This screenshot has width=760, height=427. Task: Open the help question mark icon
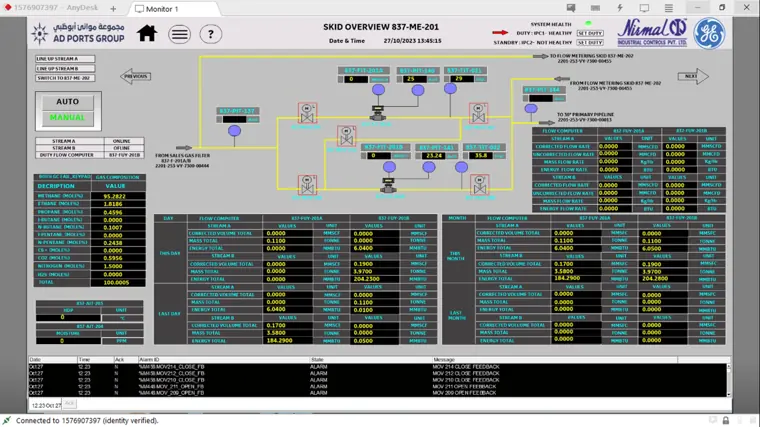pyautogui.click(x=210, y=34)
